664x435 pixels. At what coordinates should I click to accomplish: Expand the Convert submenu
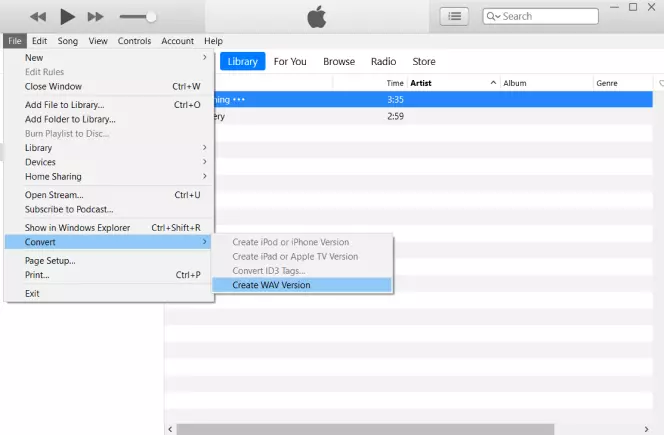point(108,242)
